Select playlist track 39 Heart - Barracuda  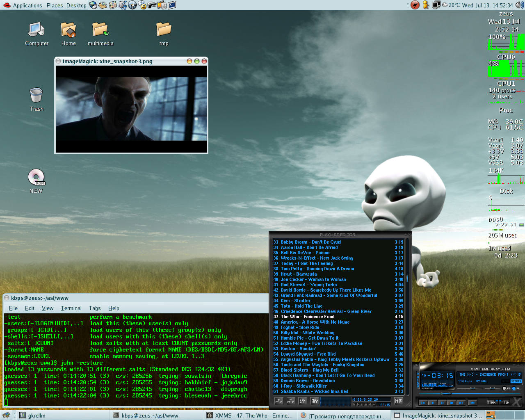point(338,274)
